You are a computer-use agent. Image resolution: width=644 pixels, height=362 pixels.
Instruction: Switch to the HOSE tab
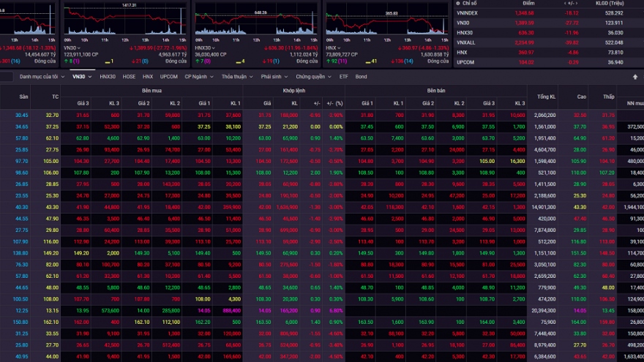129,77
